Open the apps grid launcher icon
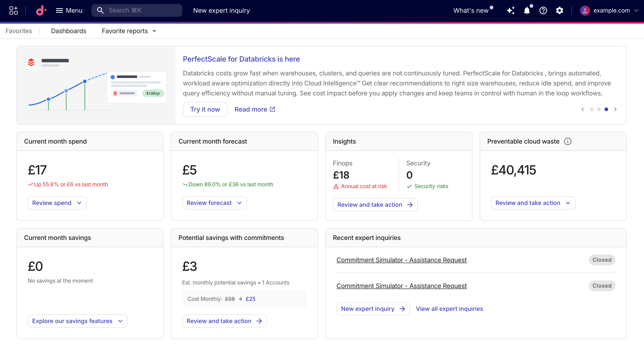The width and height of the screenshot is (644, 344). (13, 10)
